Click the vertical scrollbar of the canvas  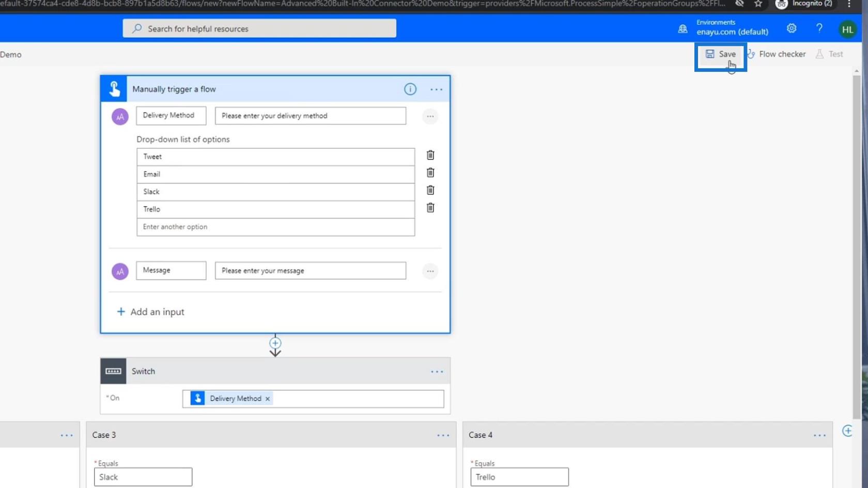(857, 247)
